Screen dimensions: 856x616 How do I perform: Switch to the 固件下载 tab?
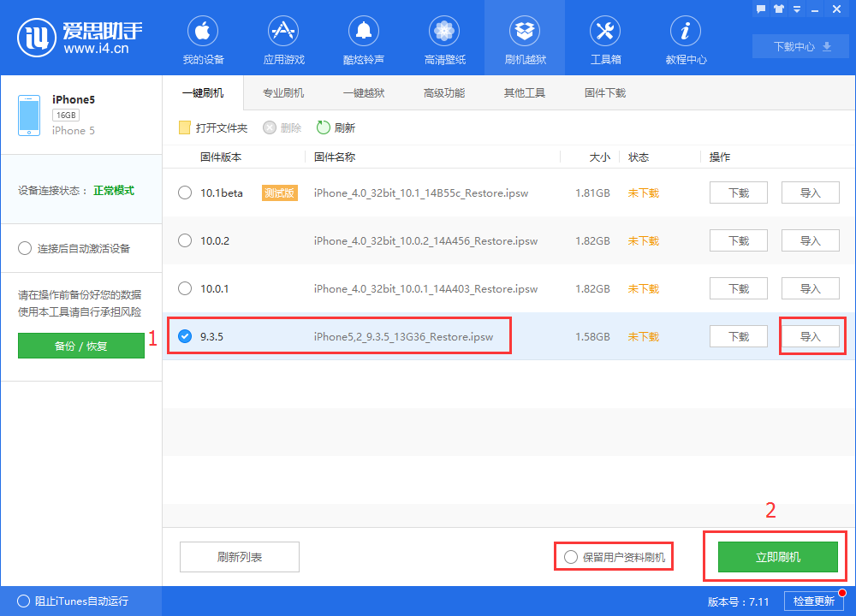605,92
